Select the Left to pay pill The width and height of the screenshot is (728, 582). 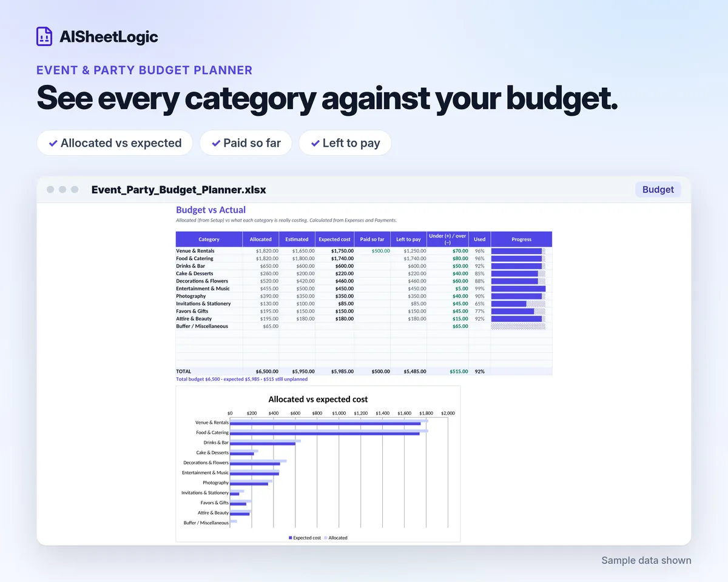[x=345, y=143]
